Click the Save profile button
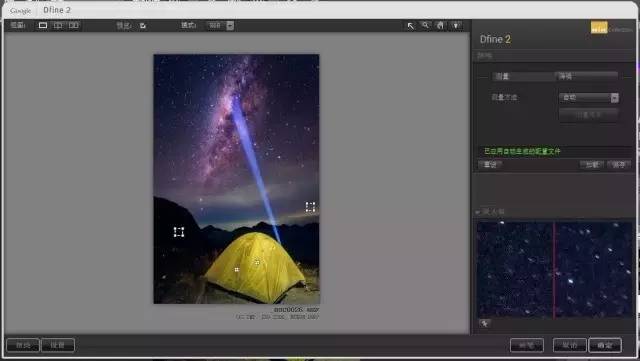 619,165
